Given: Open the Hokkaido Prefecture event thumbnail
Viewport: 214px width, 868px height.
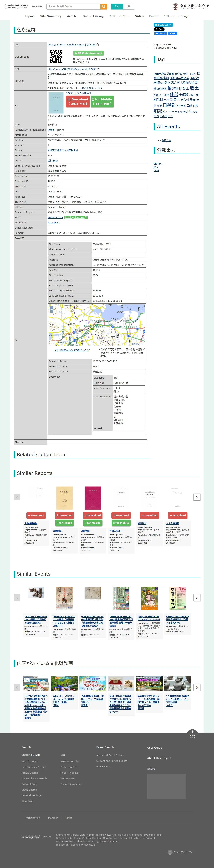Looking at the screenshot, I should [x=121, y=598].
